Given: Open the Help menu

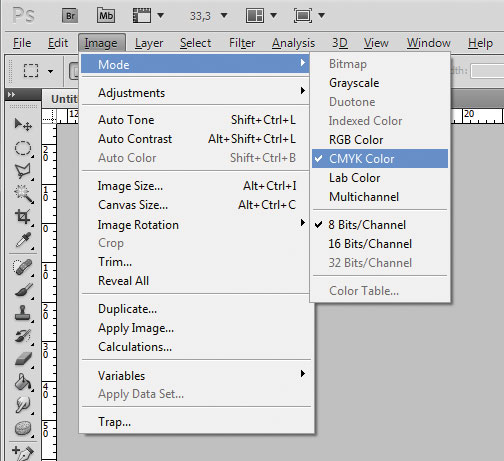Looking at the screenshot, I should (x=480, y=43).
